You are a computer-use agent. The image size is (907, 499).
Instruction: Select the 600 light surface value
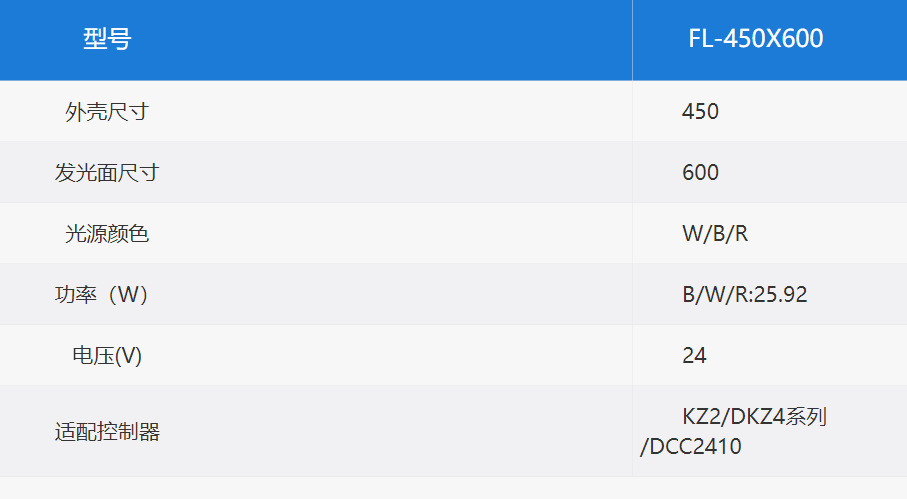point(700,172)
